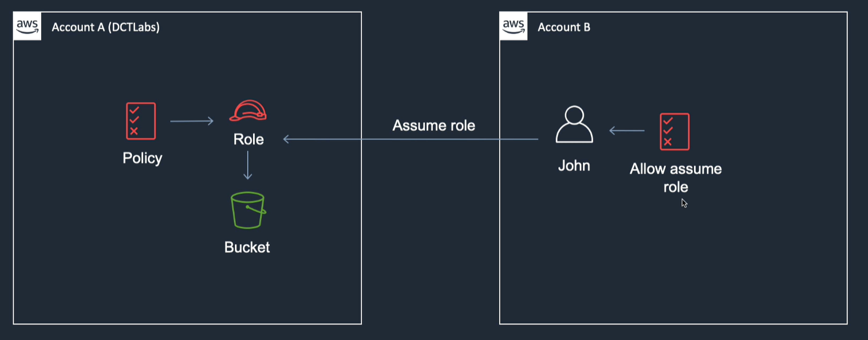The height and width of the screenshot is (340, 868).
Task: Click the AWS logo in Account B
Action: click(x=514, y=26)
